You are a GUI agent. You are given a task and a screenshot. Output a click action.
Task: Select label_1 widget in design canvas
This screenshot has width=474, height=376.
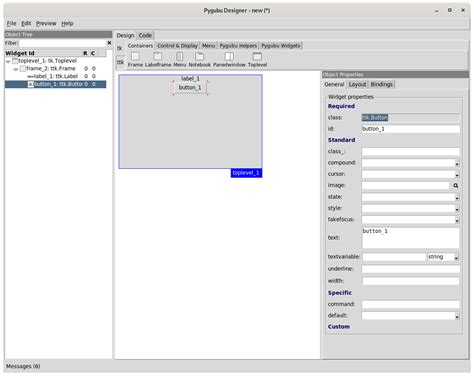190,79
